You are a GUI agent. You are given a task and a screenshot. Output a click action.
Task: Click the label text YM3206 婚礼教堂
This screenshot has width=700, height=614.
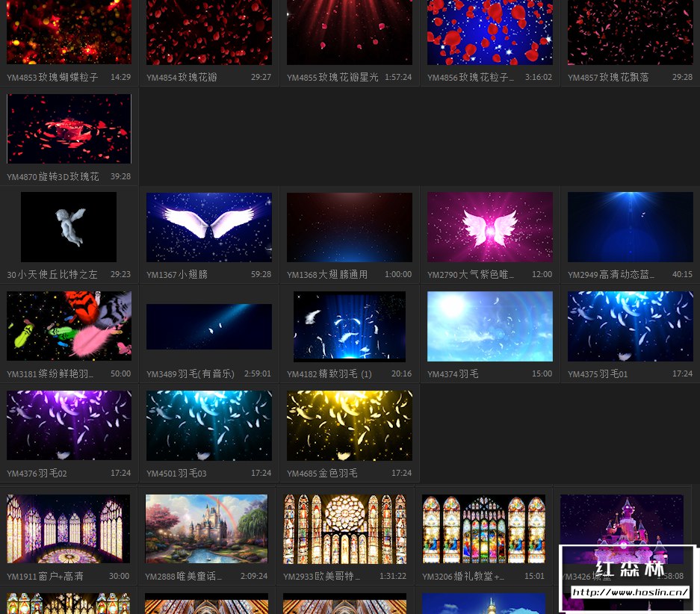point(463,576)
